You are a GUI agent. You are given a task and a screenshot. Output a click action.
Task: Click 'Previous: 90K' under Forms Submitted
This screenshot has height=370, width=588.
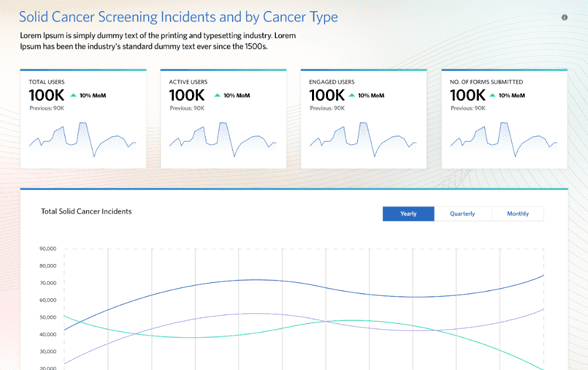[x=468, y=108]
